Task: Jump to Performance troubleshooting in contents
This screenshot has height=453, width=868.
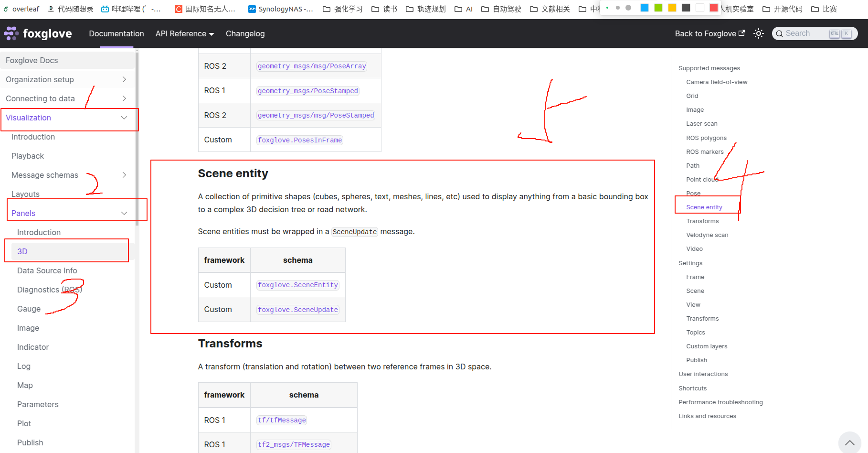Action: [720, 402]
